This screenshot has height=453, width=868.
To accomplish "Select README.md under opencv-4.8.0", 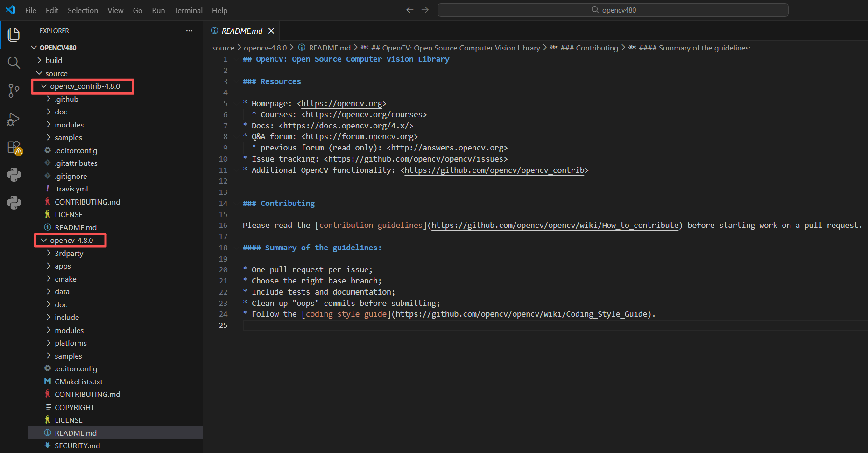I will (x=115, y=433).
